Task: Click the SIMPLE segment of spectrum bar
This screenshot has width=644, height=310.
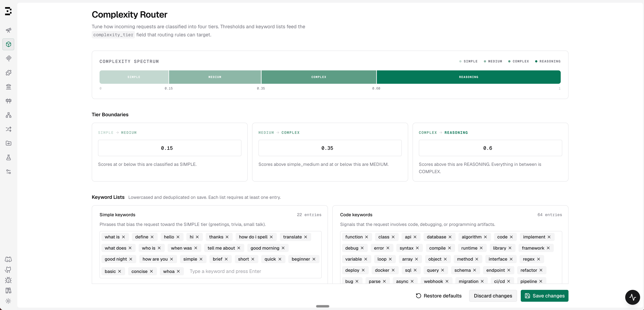Action: 134,77
